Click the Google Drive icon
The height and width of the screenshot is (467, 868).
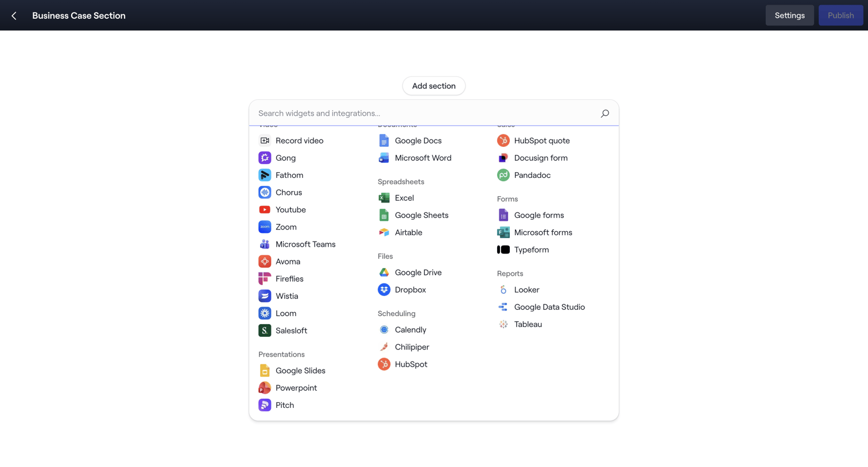pyautogui.click(x=384, y=273)
